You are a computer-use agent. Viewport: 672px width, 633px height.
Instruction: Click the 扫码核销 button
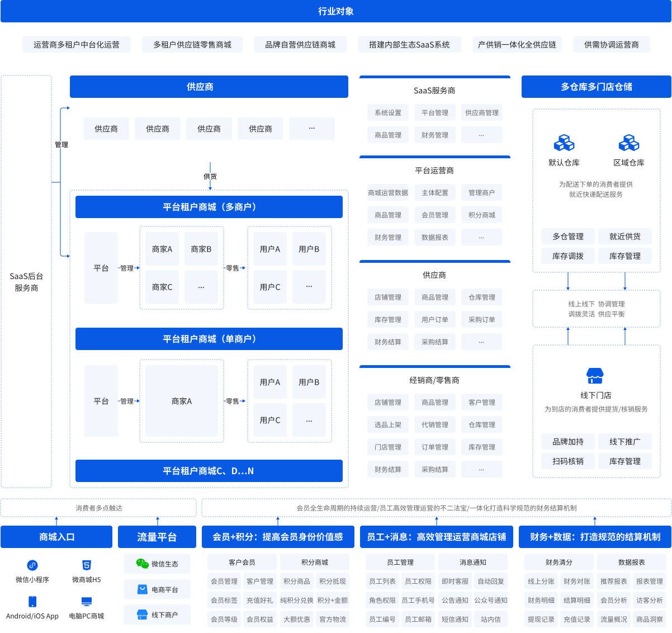[x=568, y=461]
